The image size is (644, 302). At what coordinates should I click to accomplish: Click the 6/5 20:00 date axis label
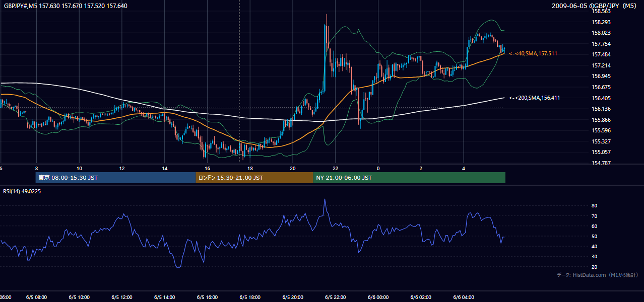coord(293,297)
